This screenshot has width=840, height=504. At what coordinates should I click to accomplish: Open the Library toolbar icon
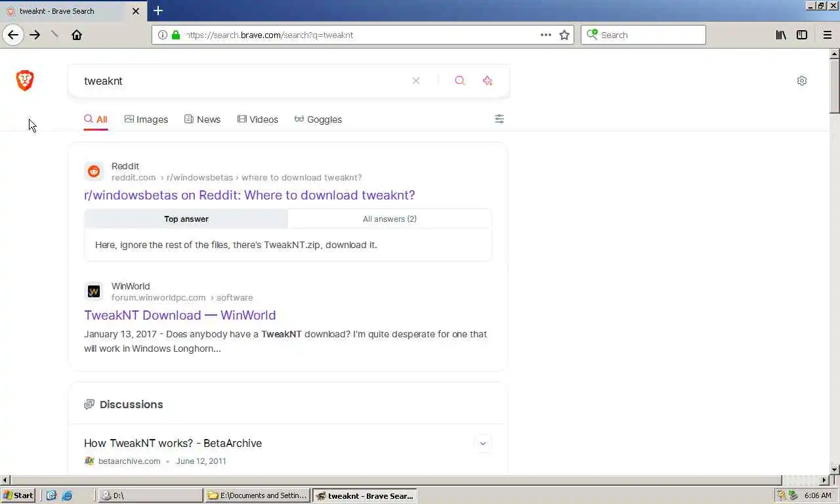point(781,35)
